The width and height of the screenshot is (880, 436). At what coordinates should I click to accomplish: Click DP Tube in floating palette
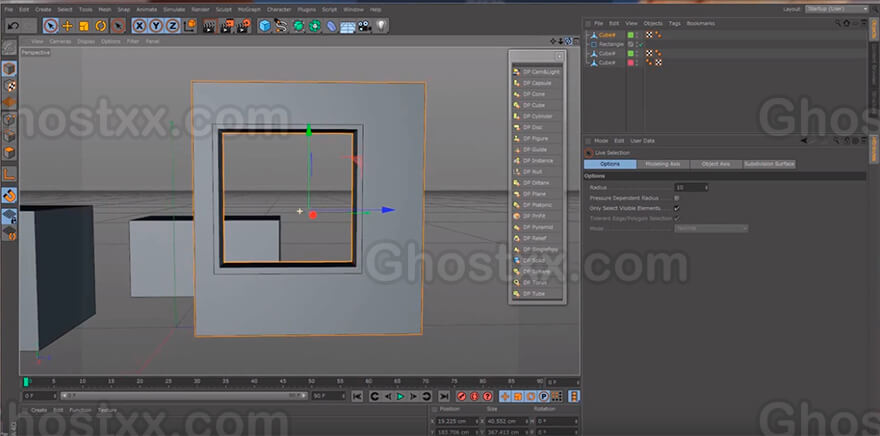[537, 293]
